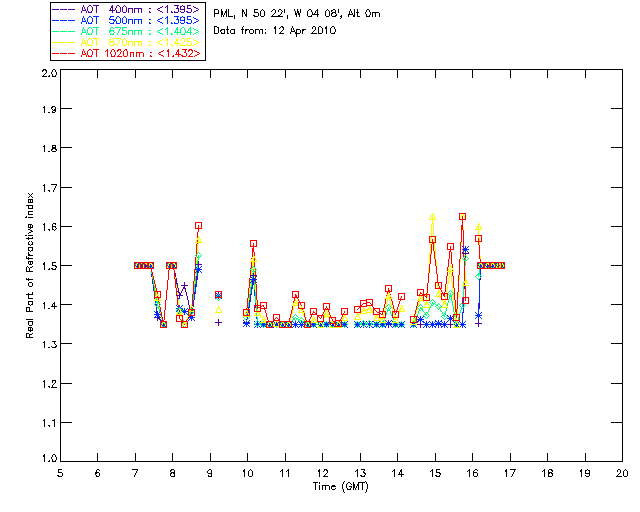Click the red 'AOT 1020nm : <1.432>' legend entry
The width and height of the screenshot is (640, 512).
pyautogui.click(x=126, y=53)
